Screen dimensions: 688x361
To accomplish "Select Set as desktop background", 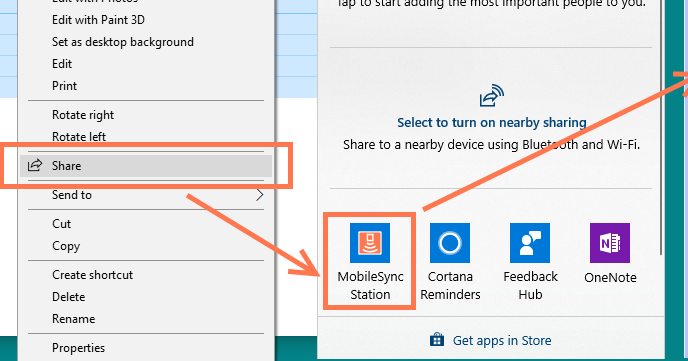I will point(123,42).
